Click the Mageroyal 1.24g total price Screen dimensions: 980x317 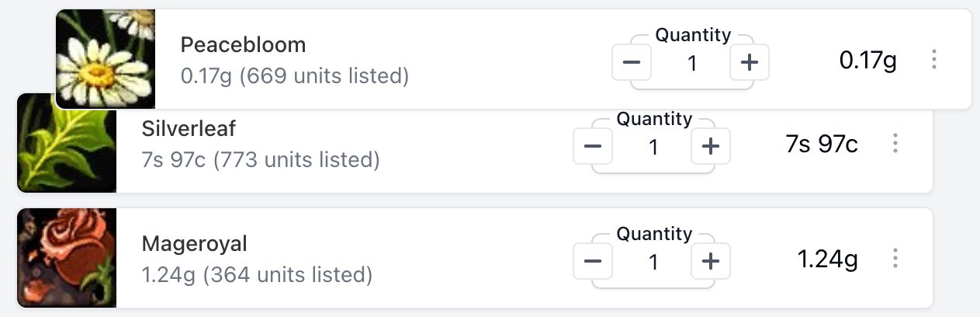click(x=828, y=259)
